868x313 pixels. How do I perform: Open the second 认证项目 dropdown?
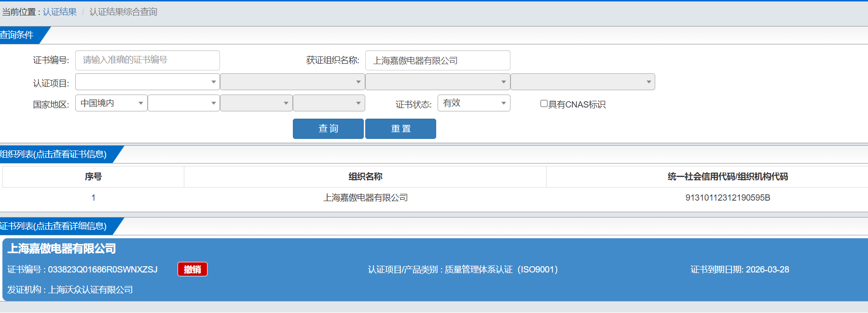[292, 82]
